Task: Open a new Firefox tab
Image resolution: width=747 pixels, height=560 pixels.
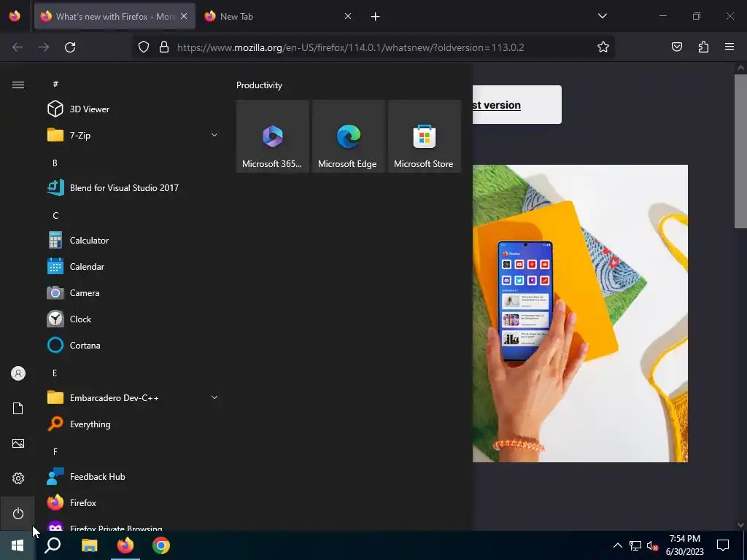Action: [x=376, y=17]
